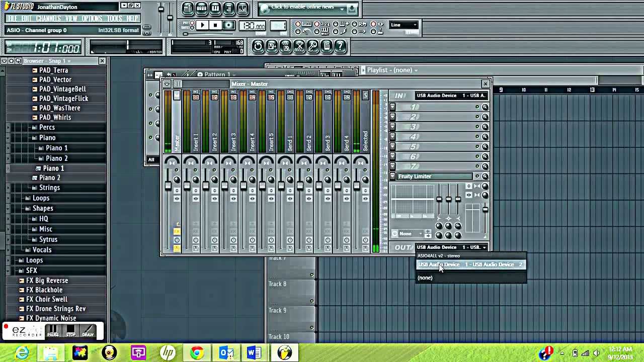Click the save project icon
The image size is (644, 362).
coord(272,47)
